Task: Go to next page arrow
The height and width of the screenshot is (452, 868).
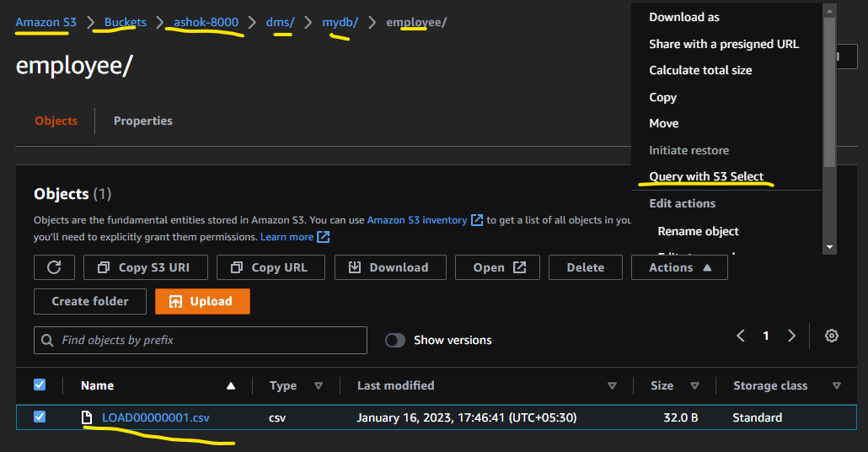Action: tap(791, 336)
